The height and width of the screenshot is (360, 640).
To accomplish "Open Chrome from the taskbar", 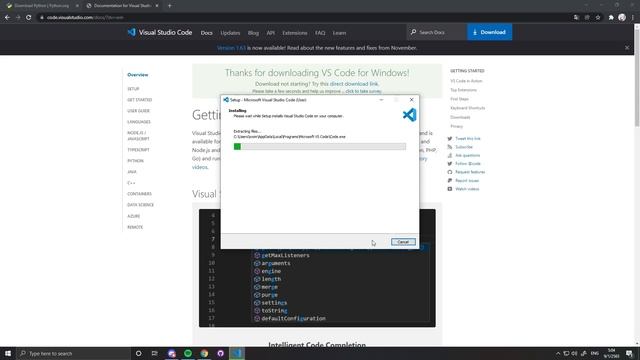I will pos(204,353).
